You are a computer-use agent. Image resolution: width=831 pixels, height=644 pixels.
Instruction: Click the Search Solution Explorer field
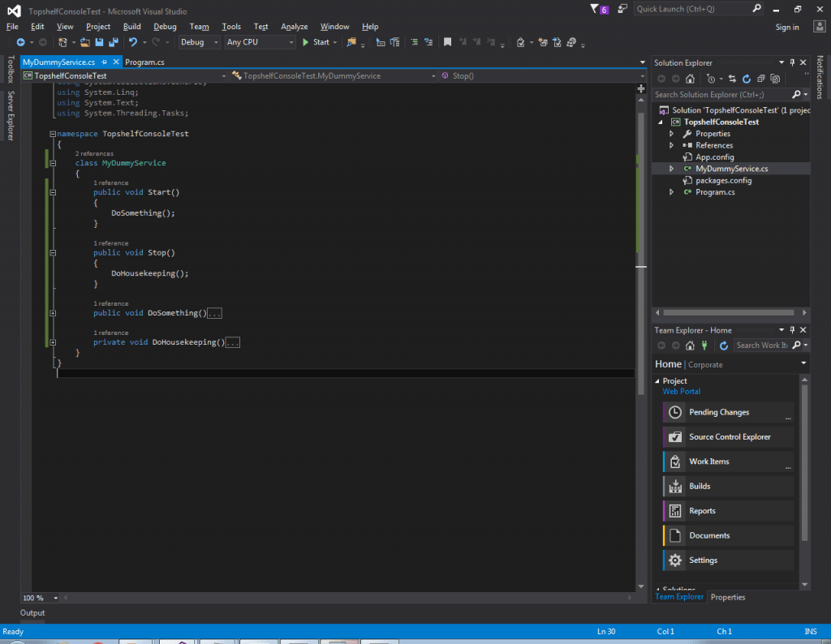click(723, 94)
